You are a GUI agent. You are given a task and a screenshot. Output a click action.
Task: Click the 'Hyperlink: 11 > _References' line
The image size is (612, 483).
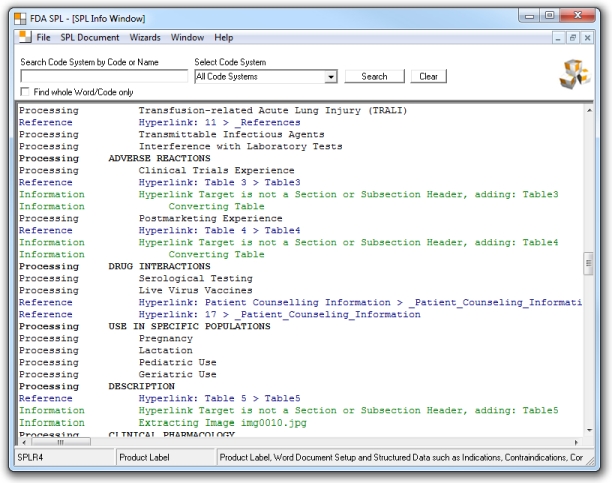(219, 122)
